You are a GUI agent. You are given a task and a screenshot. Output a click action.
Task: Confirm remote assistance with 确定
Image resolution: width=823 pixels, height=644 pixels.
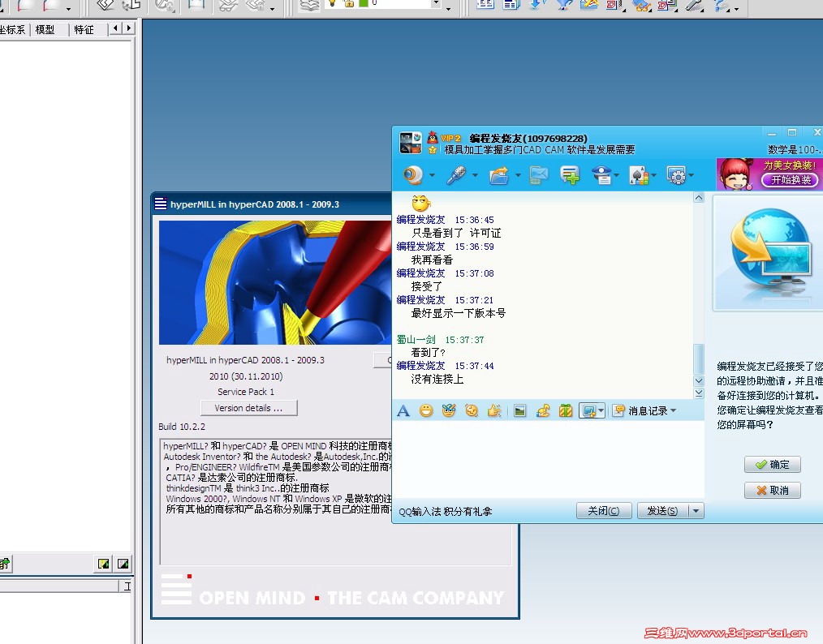tap(772, 465)
